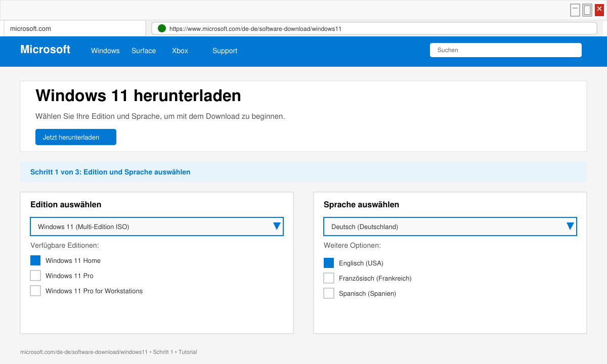Toggle the Englisch (USA) checkbox
This screenshot has height=364, width=607.
click(329, 263)
